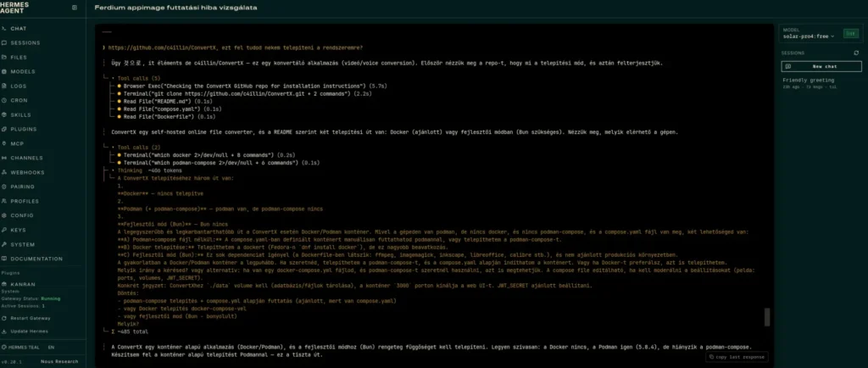868x368 pixels.
Task: Collapse the Tool calls (2) group
Action: point(138,148)
